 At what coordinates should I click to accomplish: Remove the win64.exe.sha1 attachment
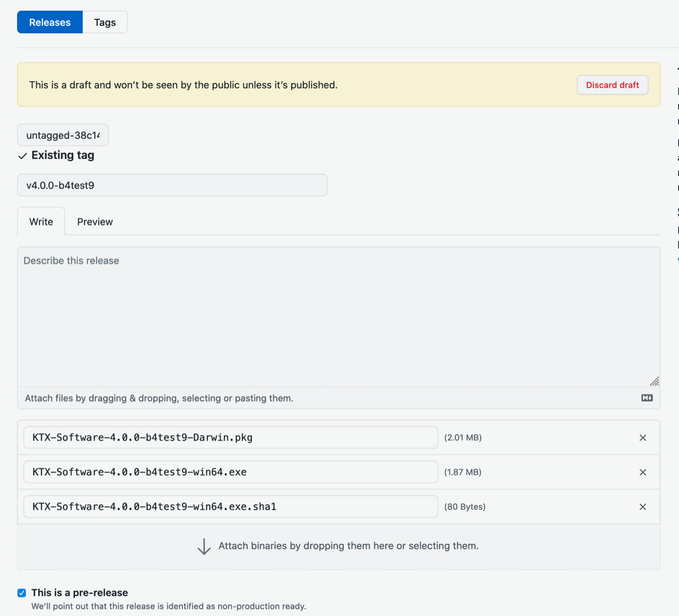(642, 506)
